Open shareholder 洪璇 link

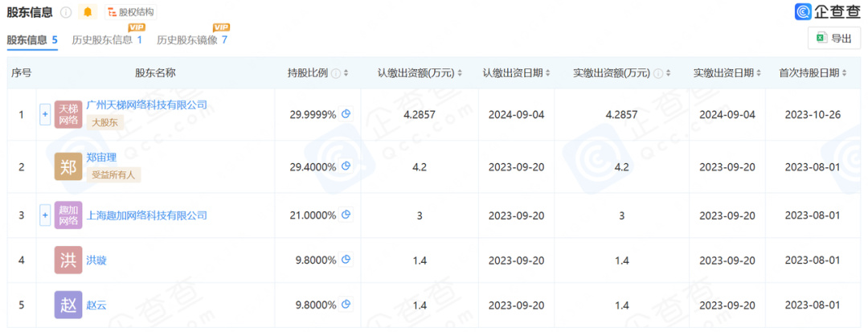pyautogui.click(x=96, y=260)
